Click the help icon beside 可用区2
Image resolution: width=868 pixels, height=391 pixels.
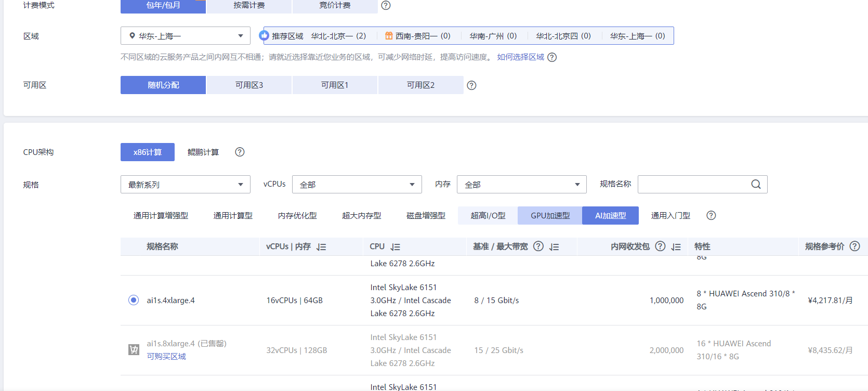[471, 85]
